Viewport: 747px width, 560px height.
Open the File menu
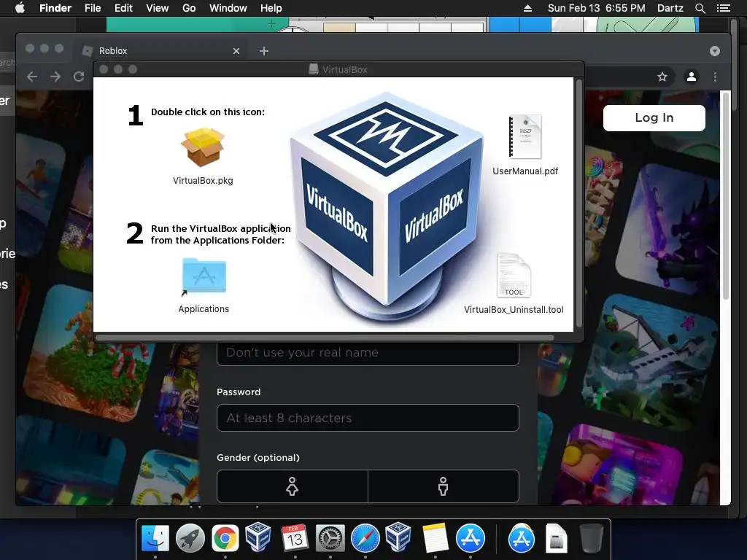point(93,8)
